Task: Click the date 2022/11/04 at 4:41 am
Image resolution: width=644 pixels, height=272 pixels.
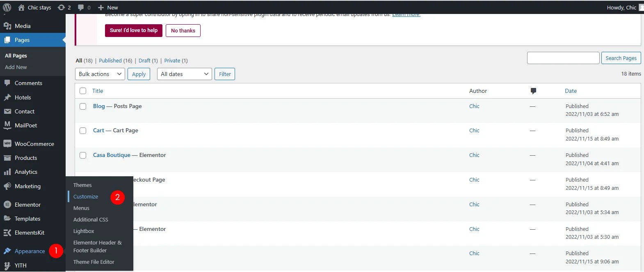Action: 592,164
